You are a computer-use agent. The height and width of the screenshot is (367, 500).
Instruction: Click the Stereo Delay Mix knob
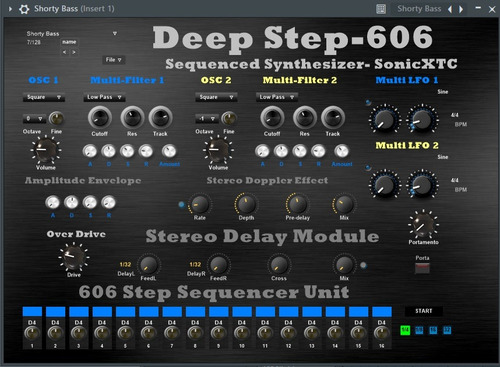point(344,265)
